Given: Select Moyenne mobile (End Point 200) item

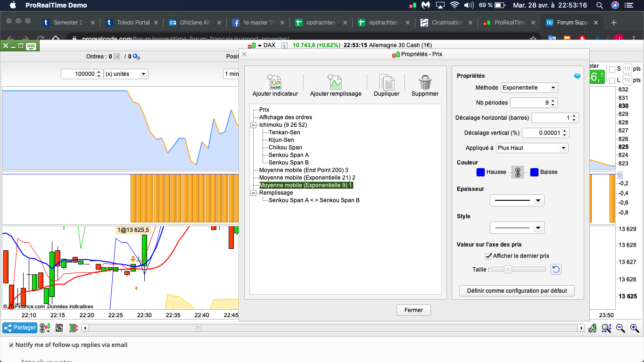Looking at the screenshot, I should click(x=303, y=170).
